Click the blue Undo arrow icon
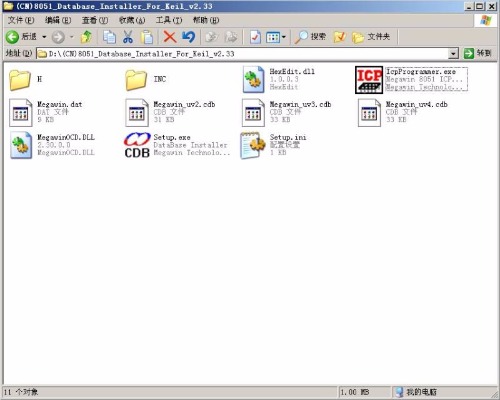This screenshot has height=400, width=500. coord(188,37)
